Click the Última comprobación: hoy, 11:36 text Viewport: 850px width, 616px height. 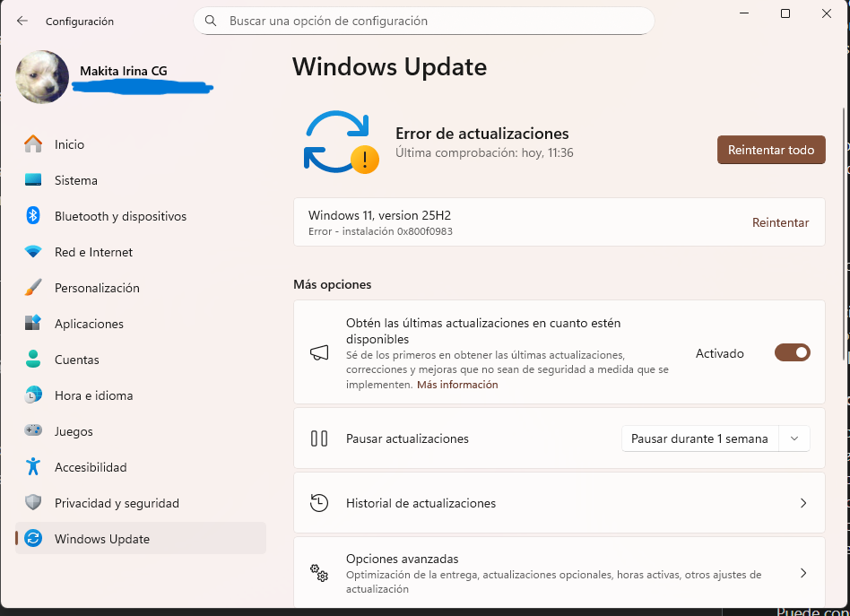coord(484,153)
